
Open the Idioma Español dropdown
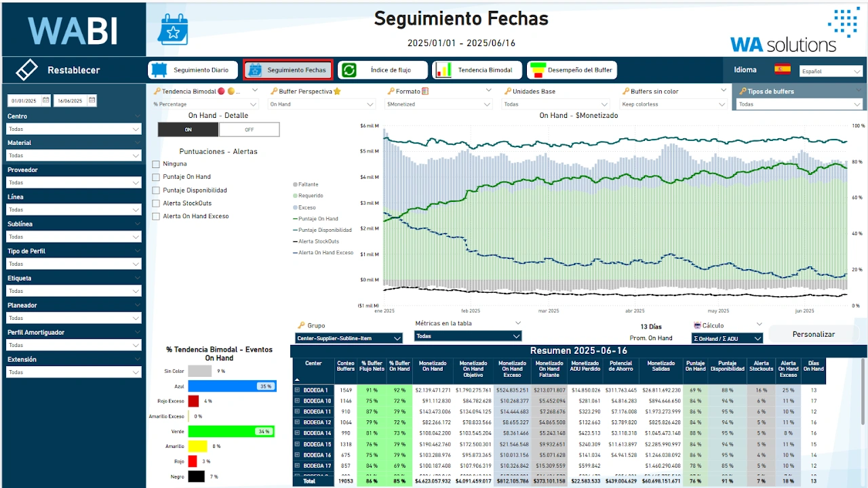point(830,71)
